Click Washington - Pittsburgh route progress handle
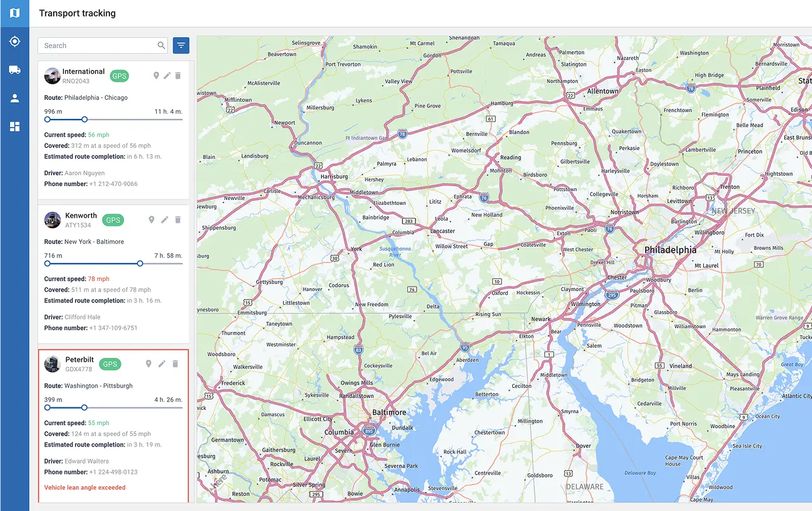Viewport: 812px width, 511px height. point(84,407)
